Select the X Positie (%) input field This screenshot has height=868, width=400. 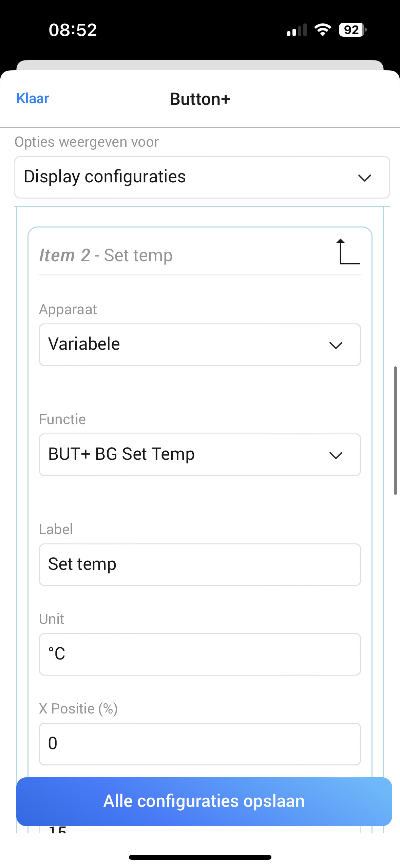point(200,744)
